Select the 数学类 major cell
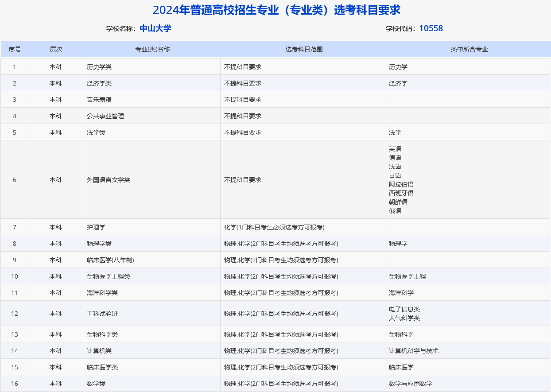 (x=152, y=384)
